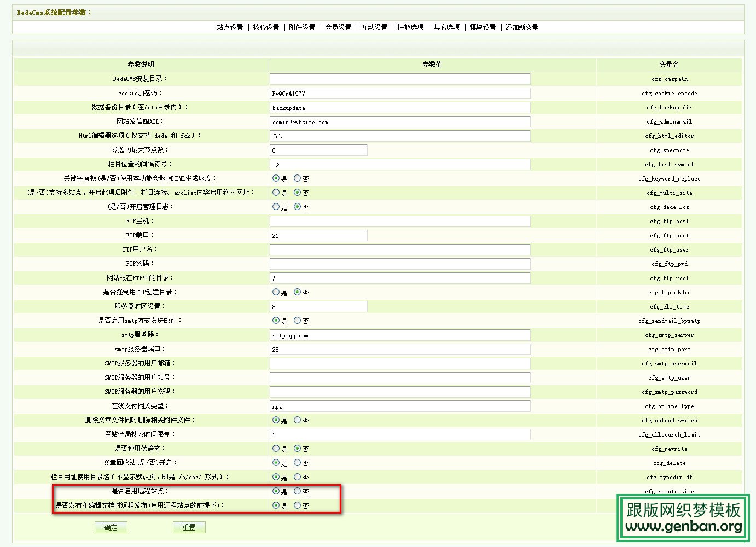Select 是 for 开启管理日志
The image size is (756, 547).
(276, 207)
